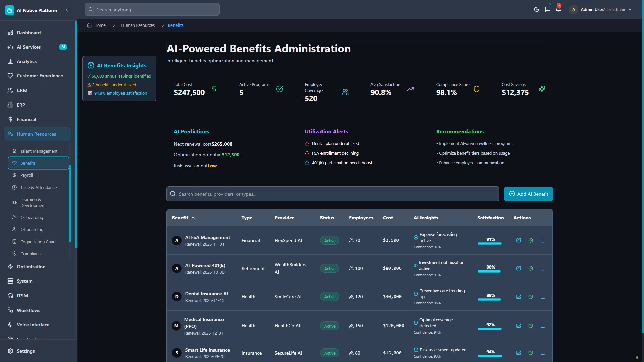
Task: Open Financial sidebar section
Action: pos(37,119)
